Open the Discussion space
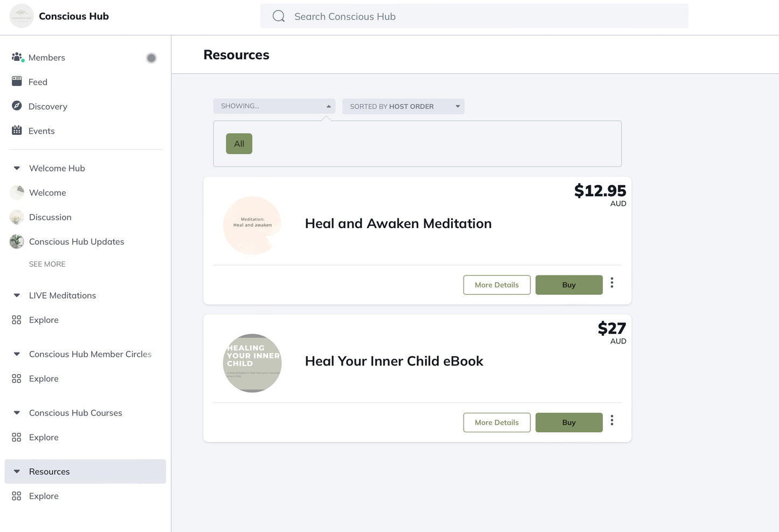This screenshot has width=779, height=532. tap(50, 217)
